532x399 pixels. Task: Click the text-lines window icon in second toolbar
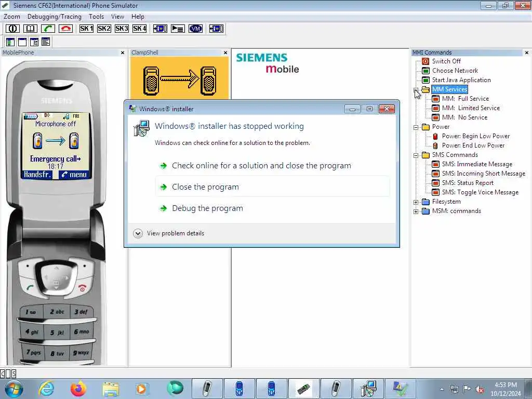(x=46, y=42)
